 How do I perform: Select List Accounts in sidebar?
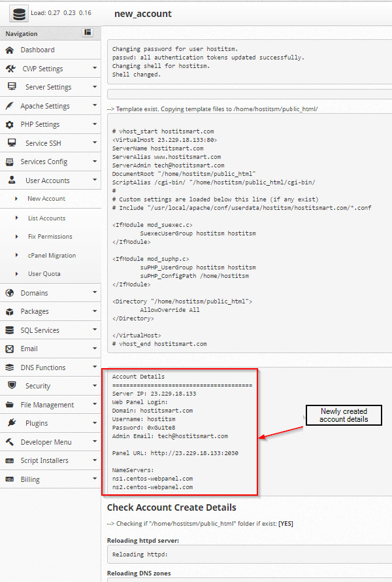click(46, 218)
